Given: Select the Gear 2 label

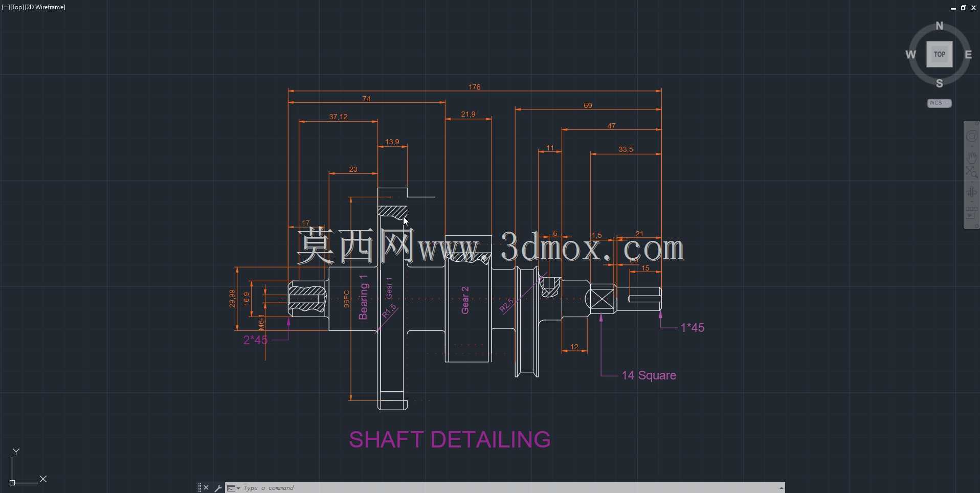Looking at the screenshot, I should 465,300.
